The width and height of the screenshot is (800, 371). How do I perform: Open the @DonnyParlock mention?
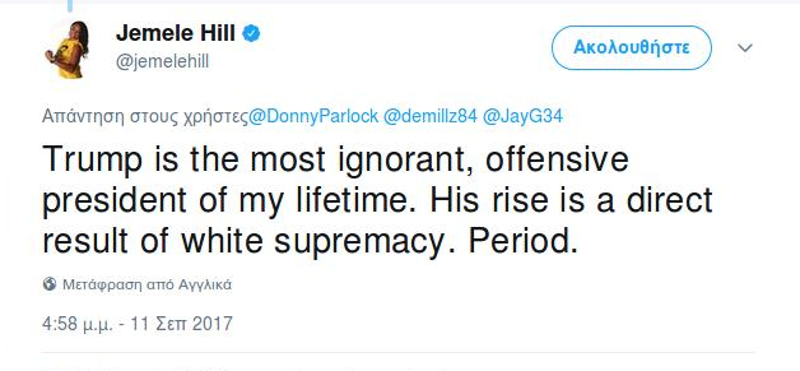314,116
